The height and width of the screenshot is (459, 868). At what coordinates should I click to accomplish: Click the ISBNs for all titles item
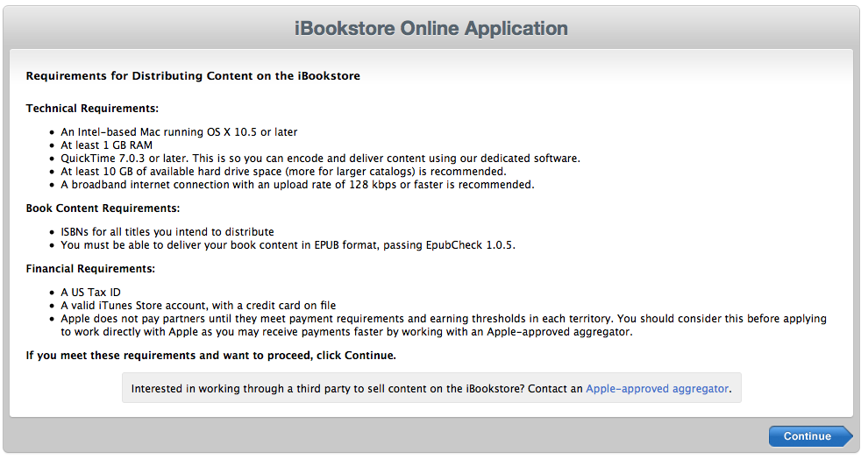[x=167, y=232]
